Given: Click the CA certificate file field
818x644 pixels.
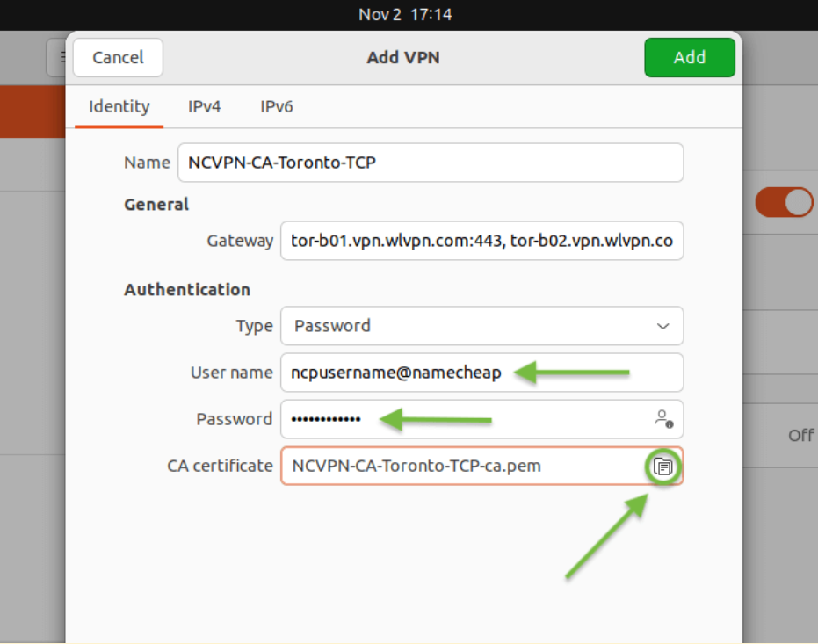Looking at the screenshot, I should point(482,466).
